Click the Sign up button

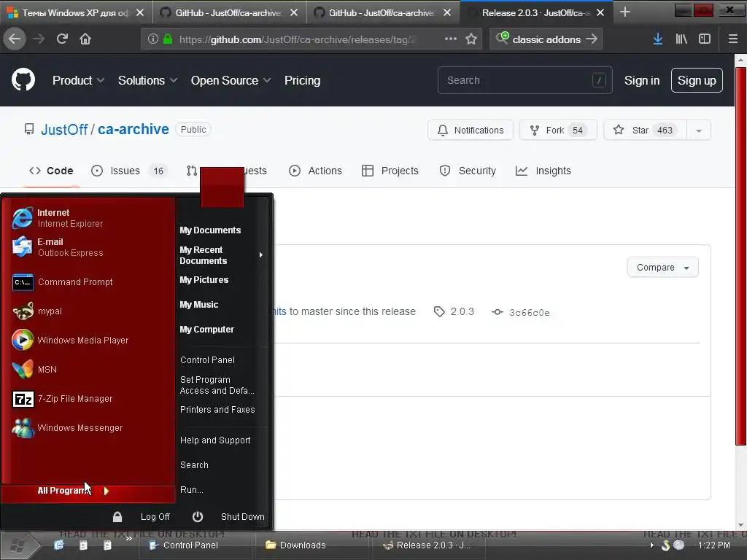pos(697,80)
